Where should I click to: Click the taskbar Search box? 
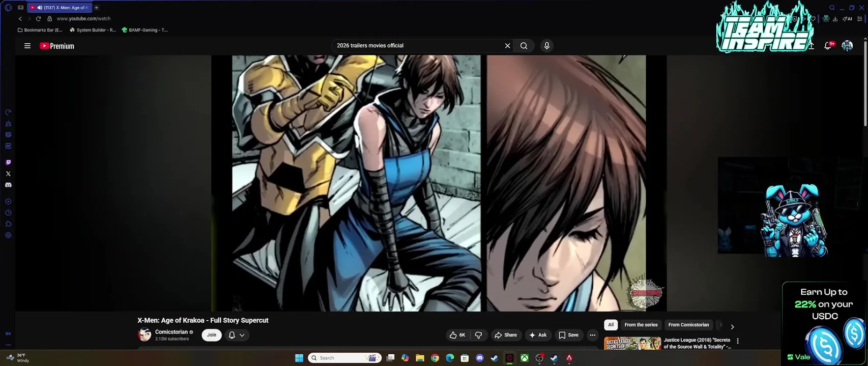click(x=345, y=358)
